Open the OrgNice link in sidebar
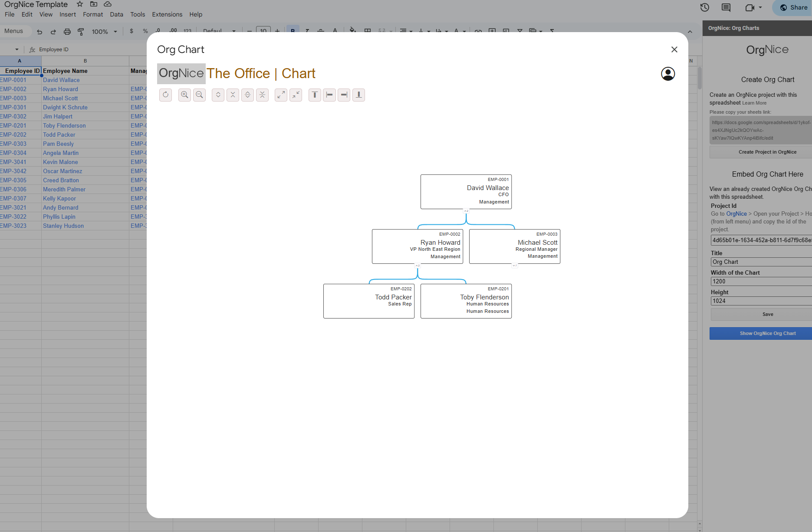This screenshot has width=812, height=532. tap(736, 213)
